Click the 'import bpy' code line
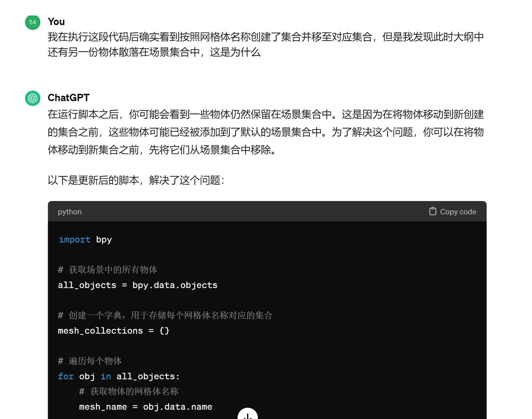 click(85, 240)
